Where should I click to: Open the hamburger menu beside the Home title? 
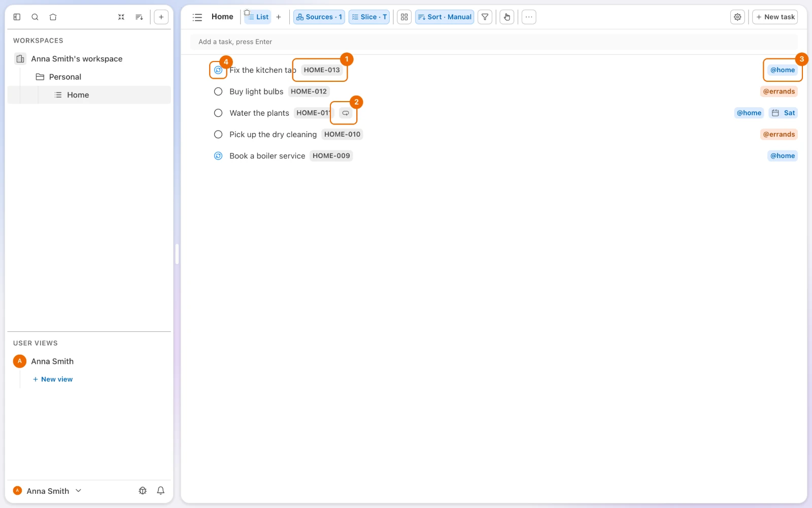pos(197,17)
